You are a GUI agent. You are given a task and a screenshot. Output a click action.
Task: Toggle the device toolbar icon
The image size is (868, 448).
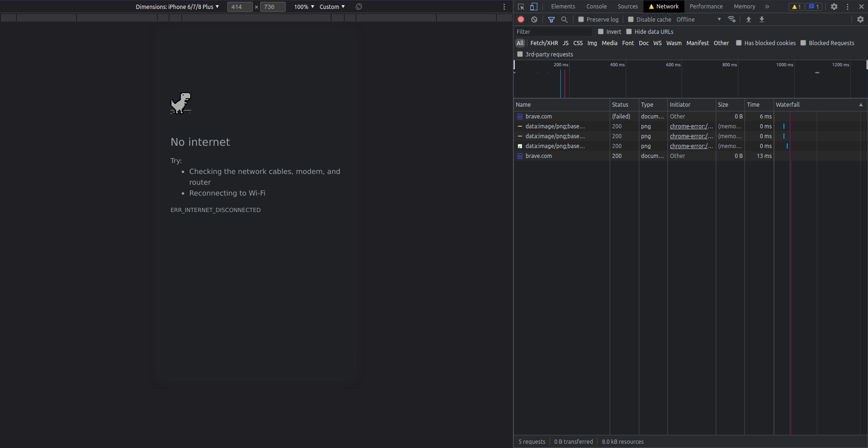click(534, 7)
